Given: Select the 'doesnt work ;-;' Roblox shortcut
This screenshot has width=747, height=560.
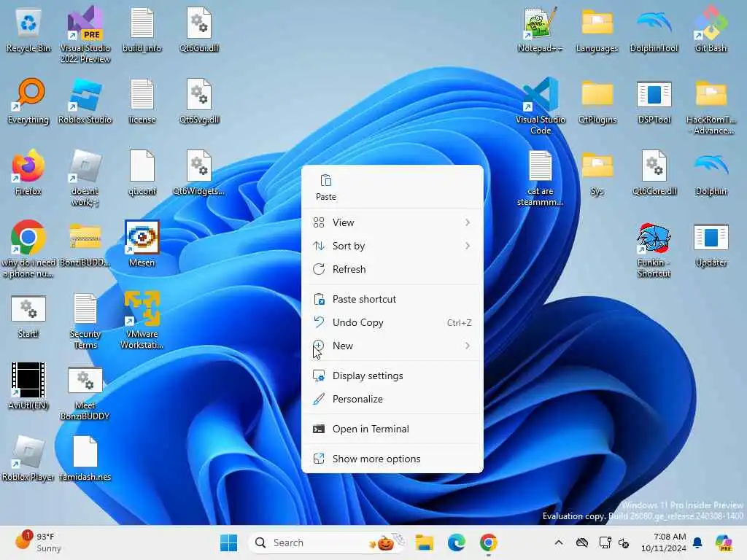Looking at the screenshot, I should pyautogui.click(x=85, y=179).
